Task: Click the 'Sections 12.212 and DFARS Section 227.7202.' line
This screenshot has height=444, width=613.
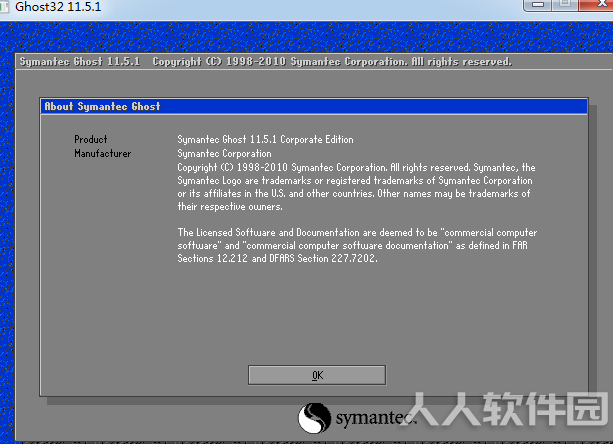Action: 277,258
